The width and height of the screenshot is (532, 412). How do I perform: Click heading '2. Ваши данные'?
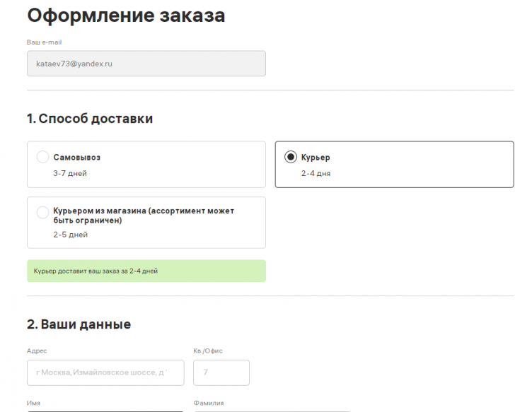tap(79, 324)
